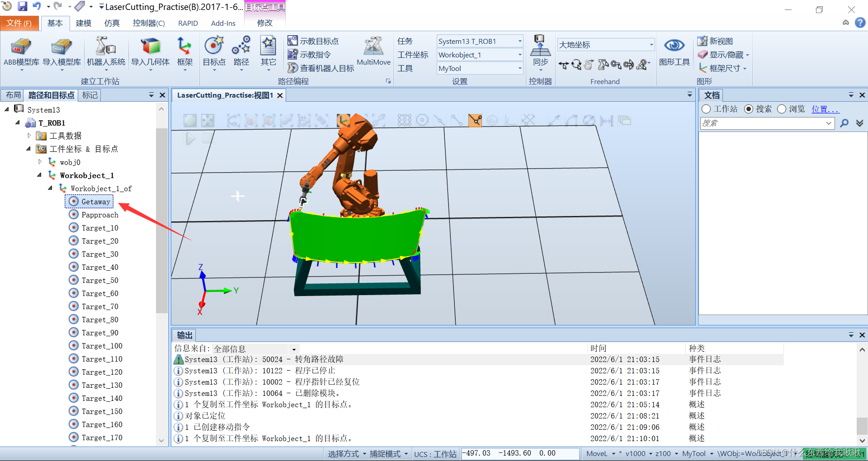Open the 工件坐标 Workobject_1 dropdown
The width and height of the screenshot is (868, 461).
480,55
